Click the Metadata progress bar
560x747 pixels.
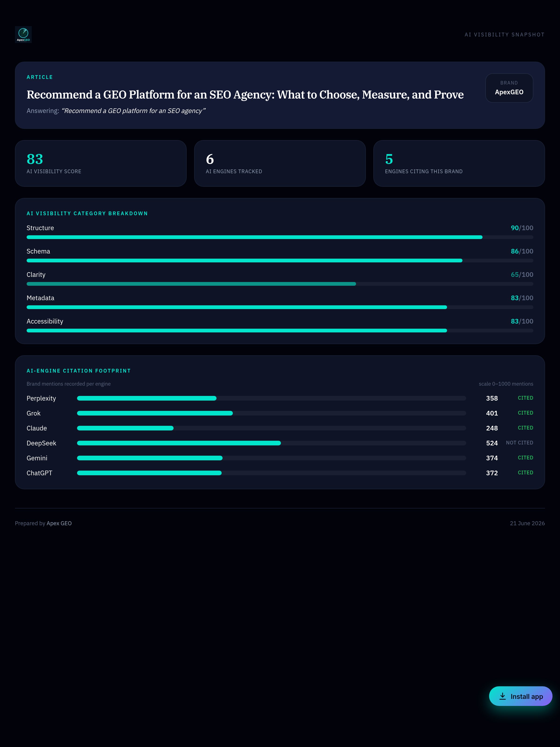pyautogui.click(x=280, y=307)
